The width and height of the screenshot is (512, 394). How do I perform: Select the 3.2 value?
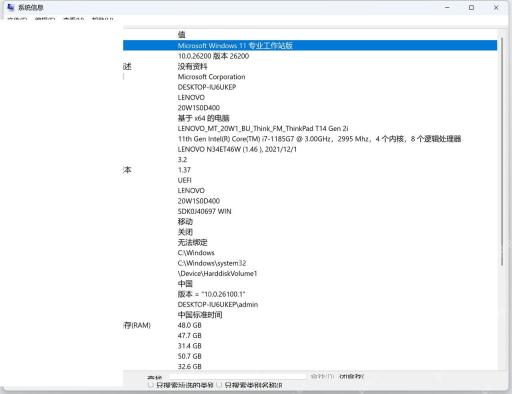pos(182,159)
